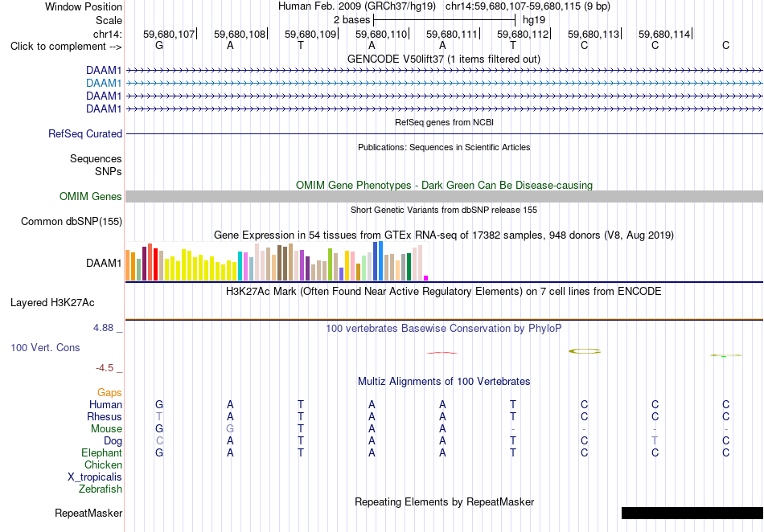This screenshot has height=532, width=764.
Task: Click the faded T in the Dog row
Action: pyautogui.click(x=655, y=441)
